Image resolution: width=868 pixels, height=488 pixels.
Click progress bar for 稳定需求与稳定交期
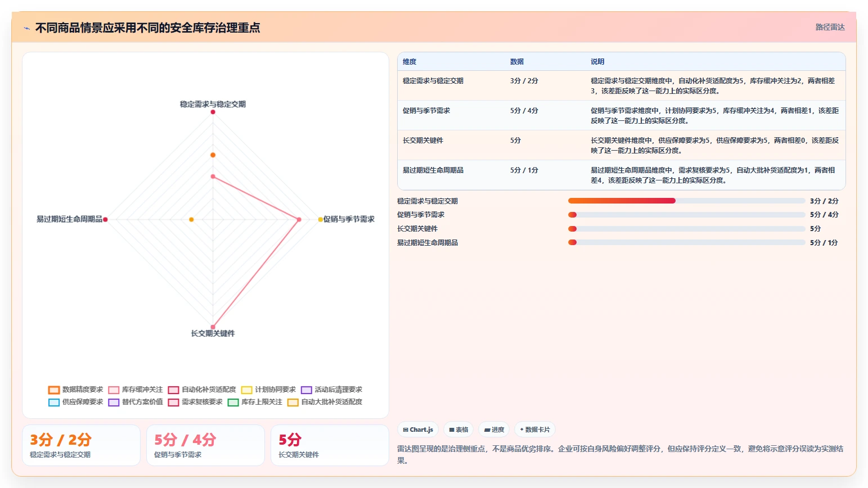point(687,201)
